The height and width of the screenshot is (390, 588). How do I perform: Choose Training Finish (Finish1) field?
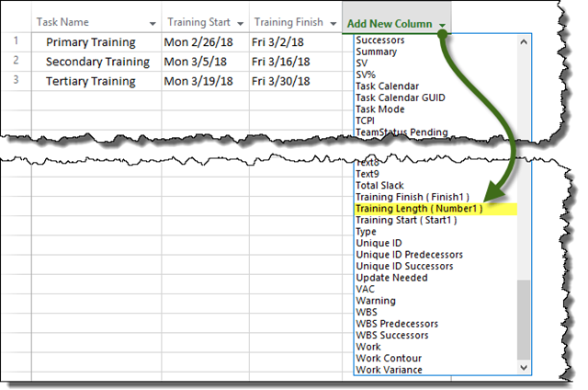[413, 197]
